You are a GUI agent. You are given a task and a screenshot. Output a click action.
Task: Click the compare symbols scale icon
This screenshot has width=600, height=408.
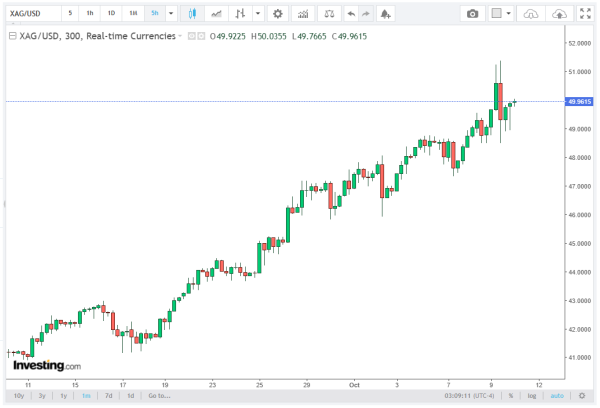click(x=329, y=14)
